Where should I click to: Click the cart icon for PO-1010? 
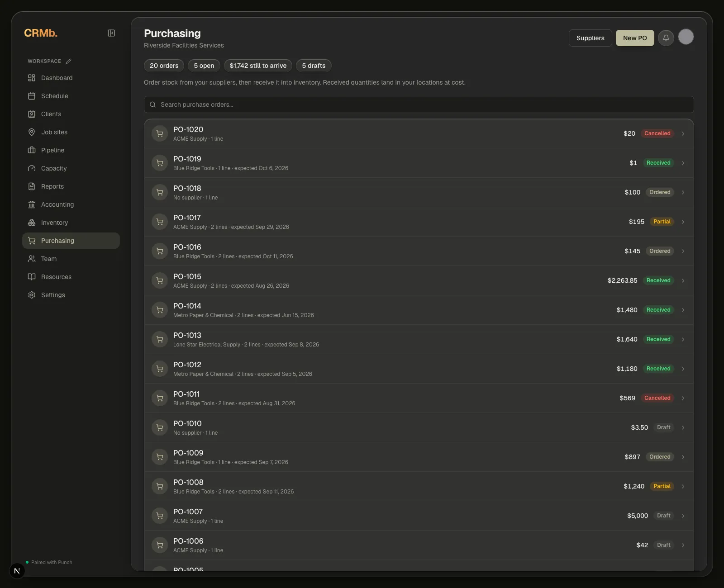coord(160,427)
